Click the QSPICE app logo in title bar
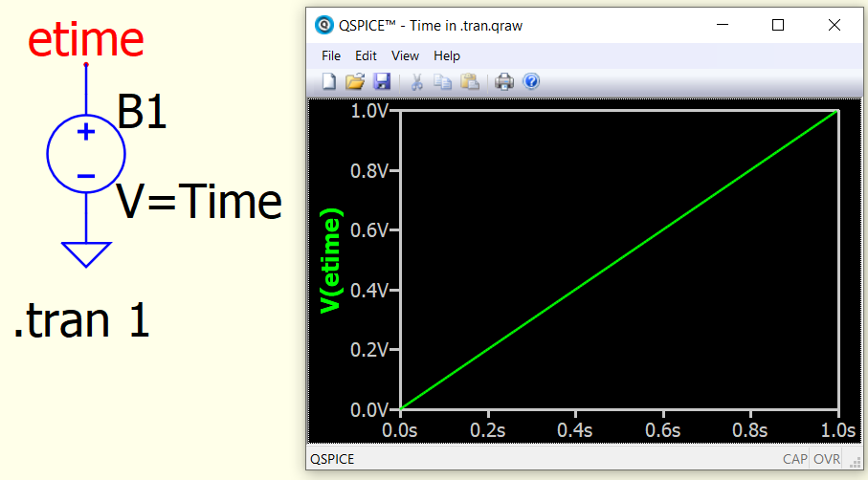The height and width of the screenshot is (480, 868). [323, 25]
